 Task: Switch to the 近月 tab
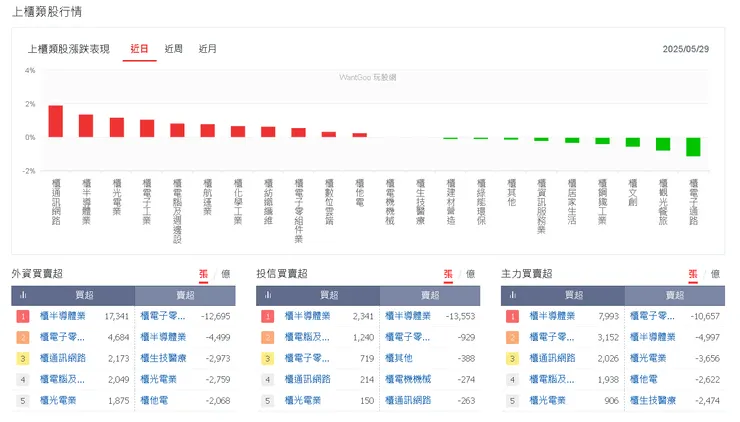point(207,49)
